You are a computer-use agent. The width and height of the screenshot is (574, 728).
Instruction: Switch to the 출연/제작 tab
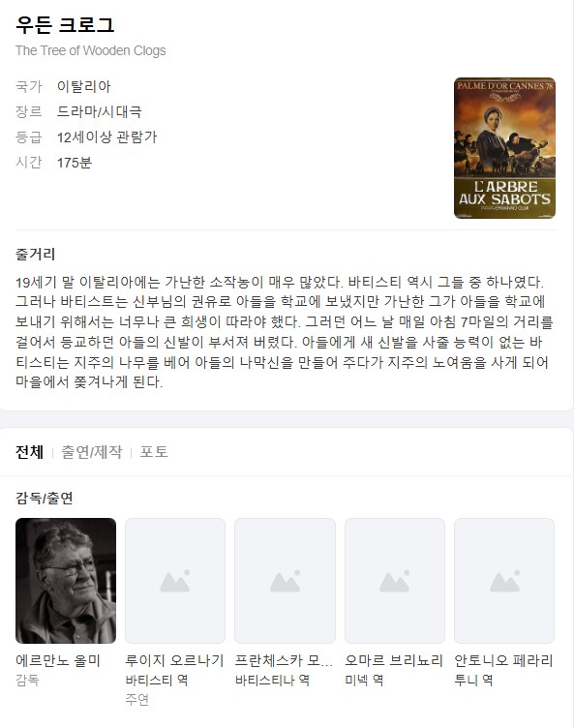click(92, 452)
